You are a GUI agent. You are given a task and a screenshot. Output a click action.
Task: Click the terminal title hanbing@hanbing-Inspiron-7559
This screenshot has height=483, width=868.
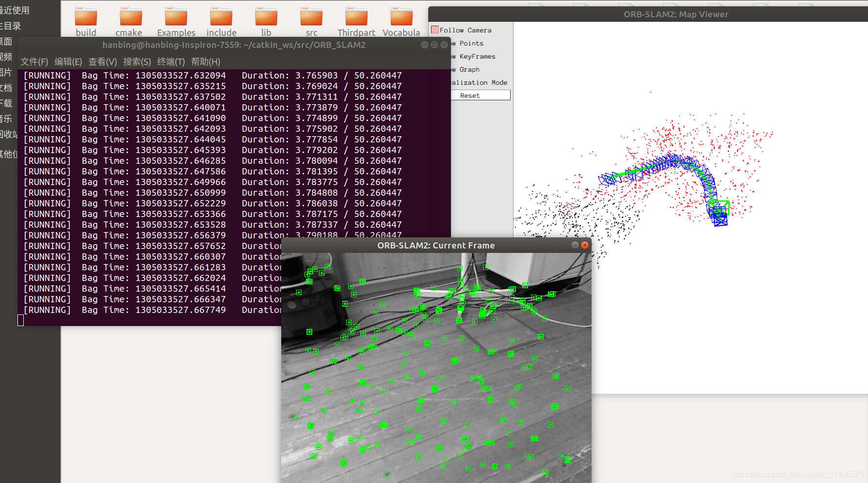coord(234,45)
